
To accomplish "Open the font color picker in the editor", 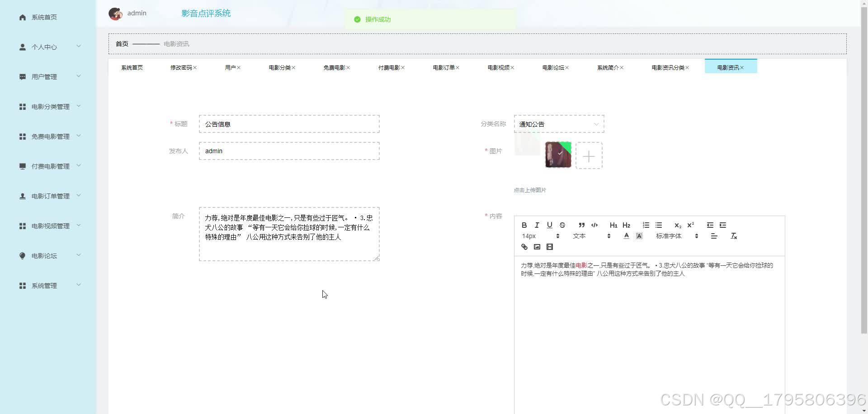I will click(x=626, y=235).
